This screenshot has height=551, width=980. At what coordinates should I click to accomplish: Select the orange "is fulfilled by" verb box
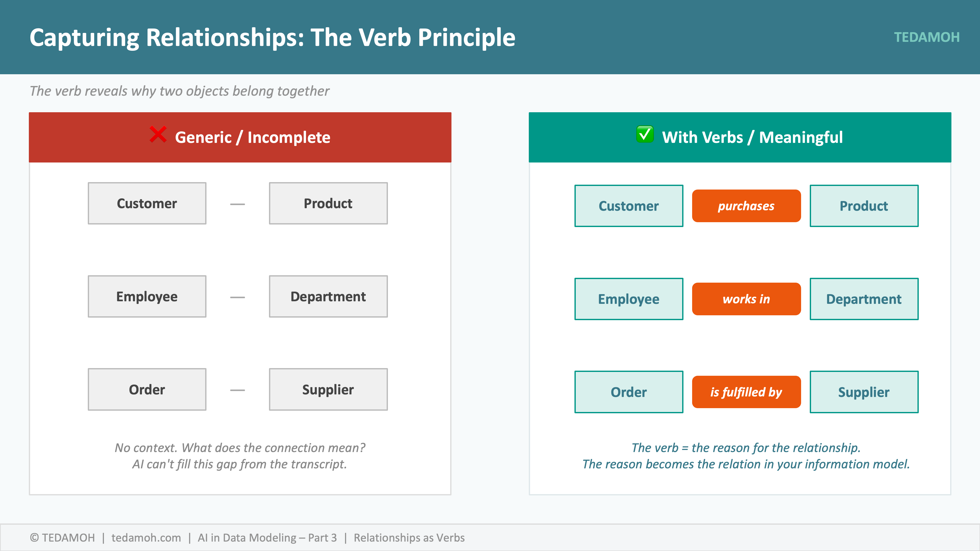(x=746, y=392)
